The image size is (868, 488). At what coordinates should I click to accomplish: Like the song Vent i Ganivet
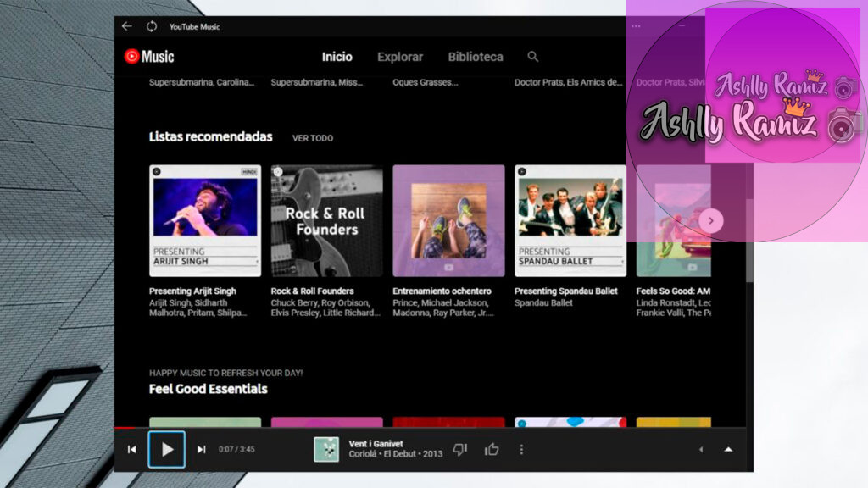point(492,449)
